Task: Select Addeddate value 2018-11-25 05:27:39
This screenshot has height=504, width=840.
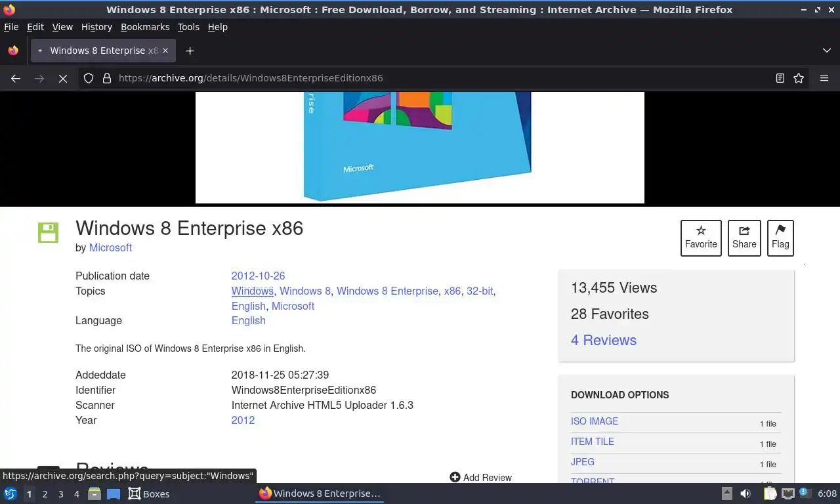Action: point(280,375)
